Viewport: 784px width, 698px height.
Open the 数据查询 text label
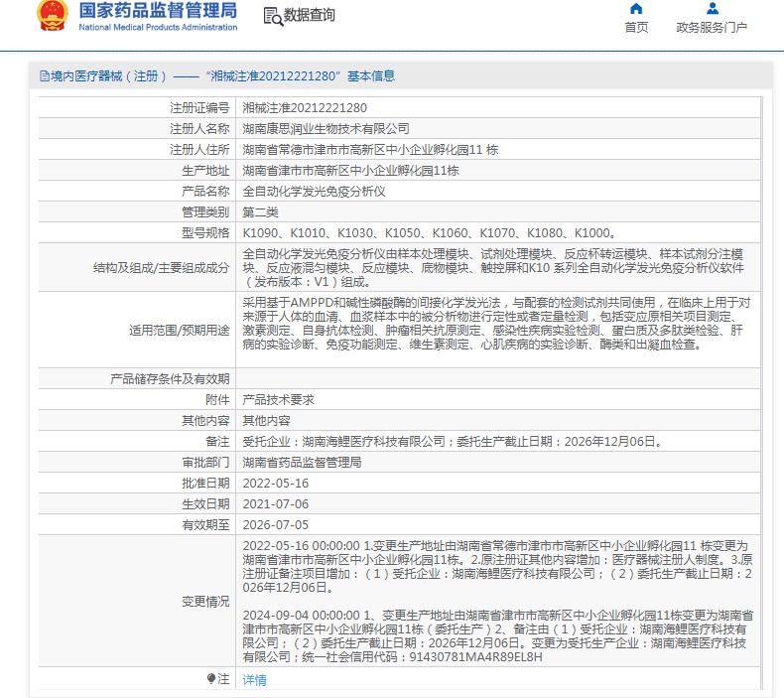[309, 16]
